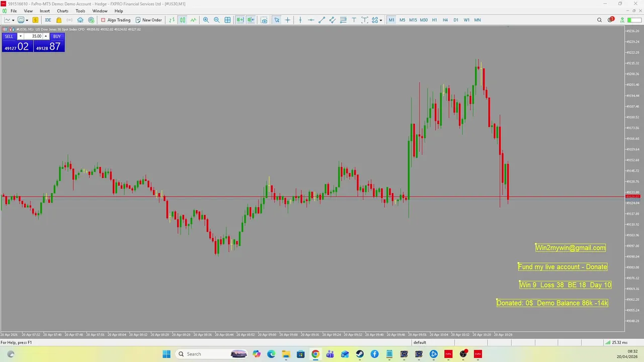Click the 'Fund my live account - Donate' label

[x=562, y=266]
